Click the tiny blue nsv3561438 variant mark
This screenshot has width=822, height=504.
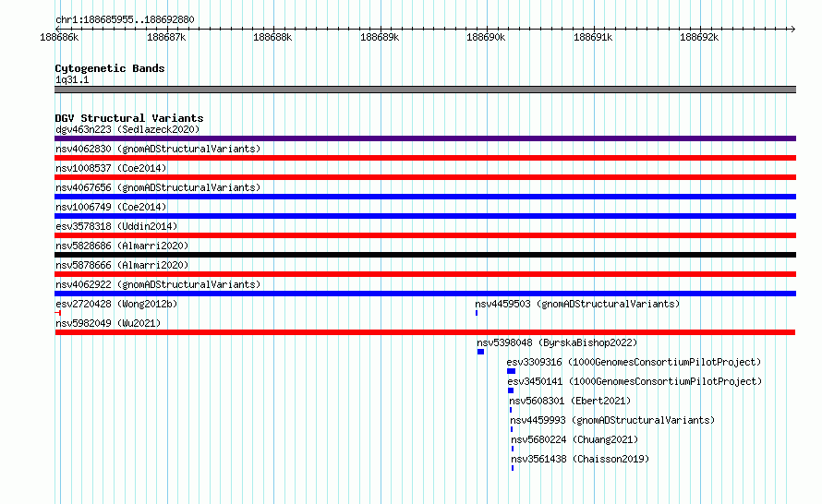pyautogui.click(x=513, y=468)
